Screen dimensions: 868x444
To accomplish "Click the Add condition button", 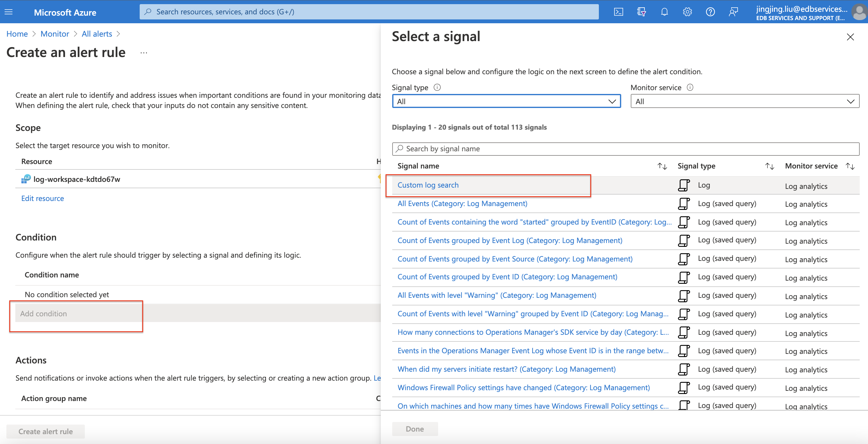I will pos(43,313).
